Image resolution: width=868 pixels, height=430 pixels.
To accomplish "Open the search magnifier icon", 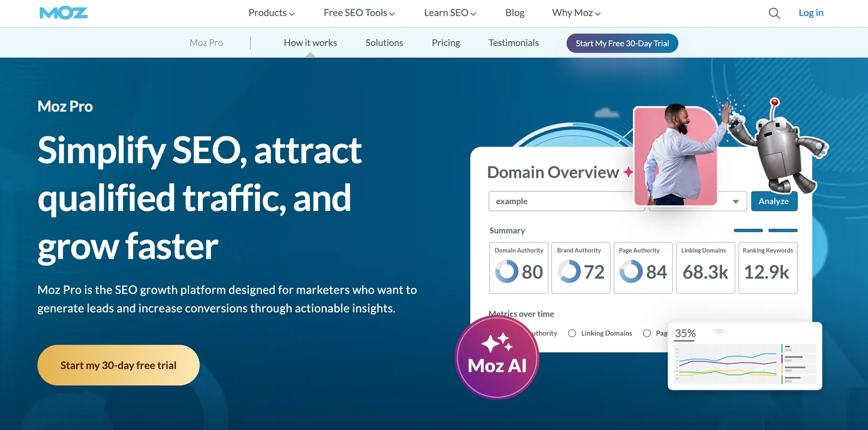I will (774, 13).
